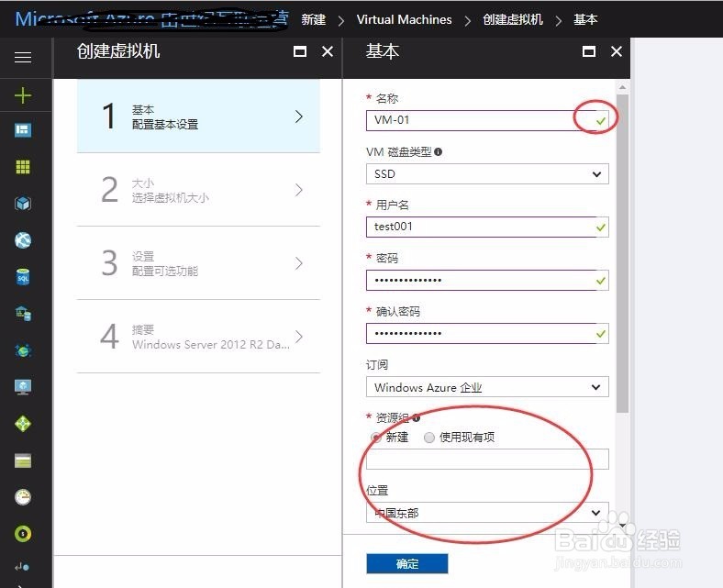
Task: Open the SQL server with database icon
Action: tap(23, 314)
